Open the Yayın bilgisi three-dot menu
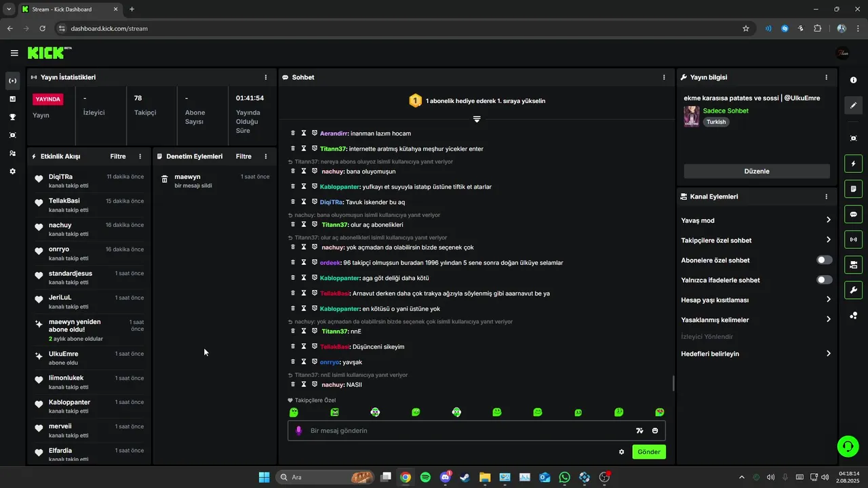The image size is (868, 488). tap(826, 77)
